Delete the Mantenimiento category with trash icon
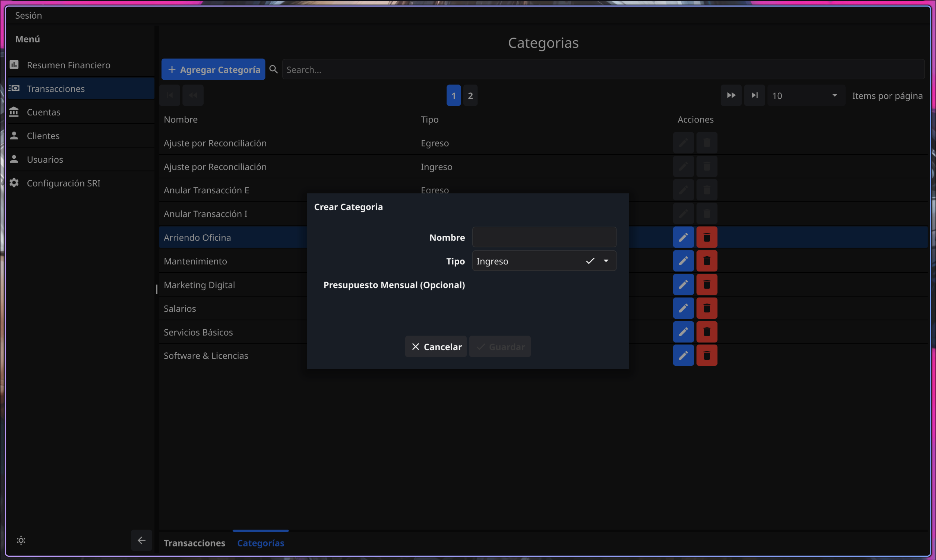936x560 pixels. [x=706, y=261]
